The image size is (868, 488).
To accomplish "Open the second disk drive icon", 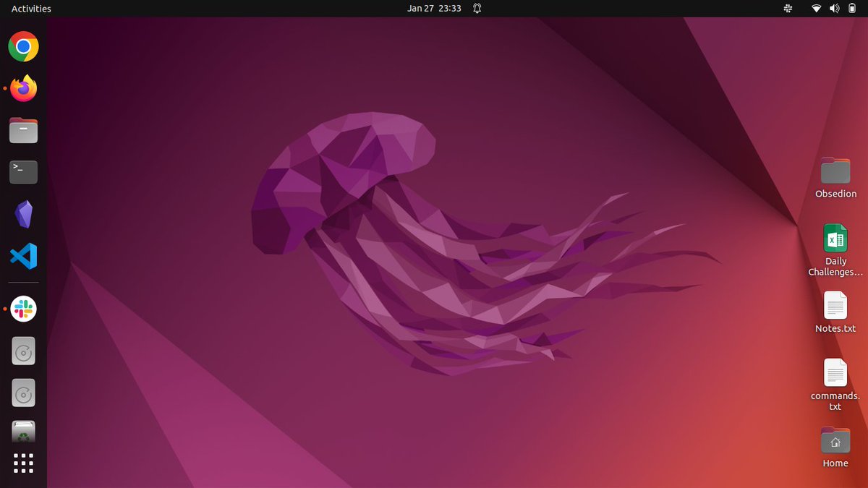I will click(23, 393).
